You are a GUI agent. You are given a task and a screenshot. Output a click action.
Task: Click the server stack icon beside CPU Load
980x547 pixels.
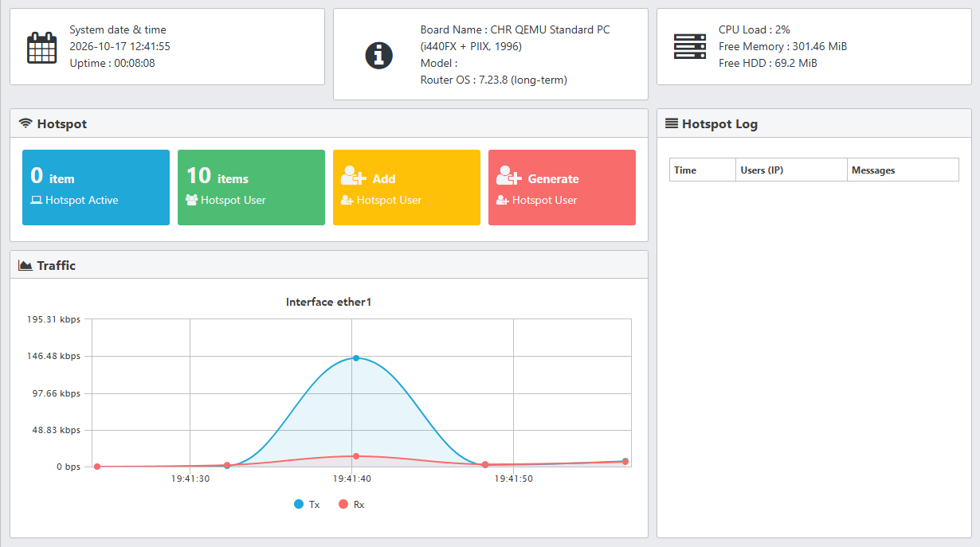point(689,46)
